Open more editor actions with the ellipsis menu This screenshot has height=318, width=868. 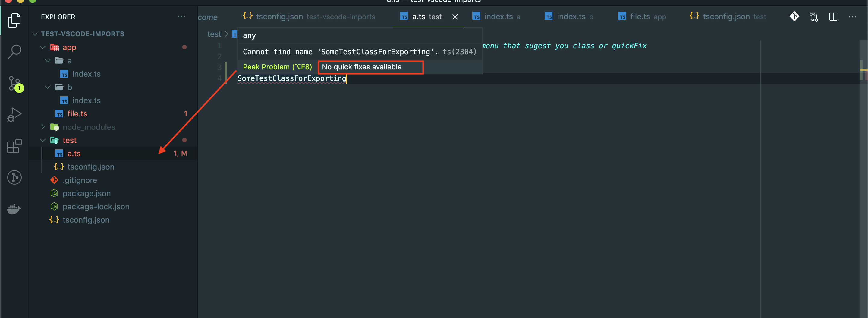(x=853, y=17)
